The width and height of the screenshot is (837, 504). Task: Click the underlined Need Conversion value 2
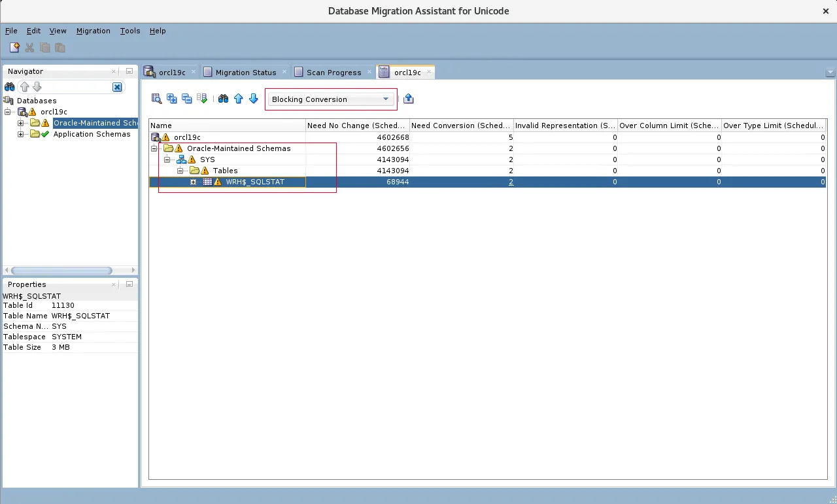pos(511,182)
